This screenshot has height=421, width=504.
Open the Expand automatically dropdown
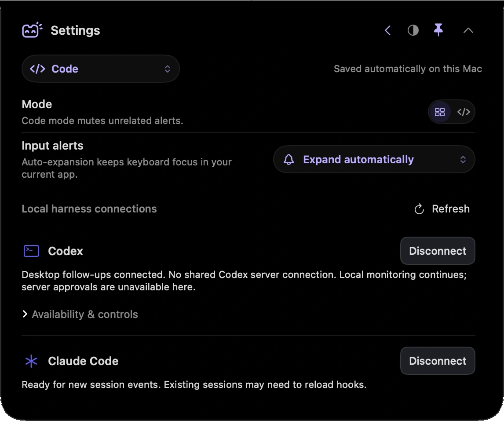pos(374,160)
